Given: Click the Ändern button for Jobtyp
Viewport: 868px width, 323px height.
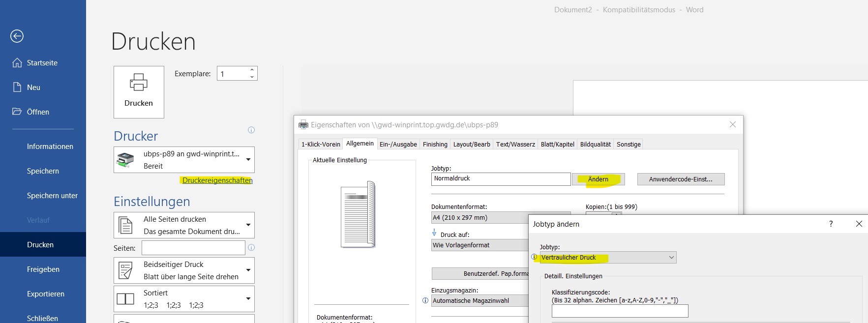Looking at the screenshot, I should [x=599, y=179].
